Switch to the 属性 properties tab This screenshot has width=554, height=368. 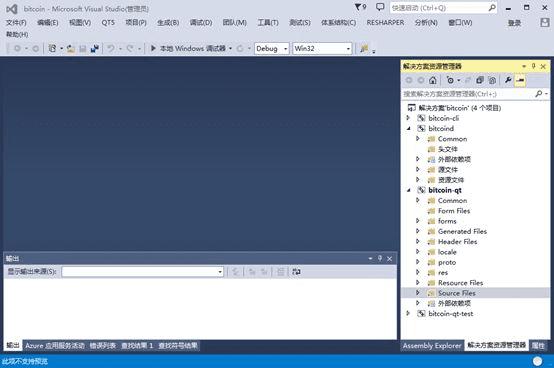coord(538,346)
